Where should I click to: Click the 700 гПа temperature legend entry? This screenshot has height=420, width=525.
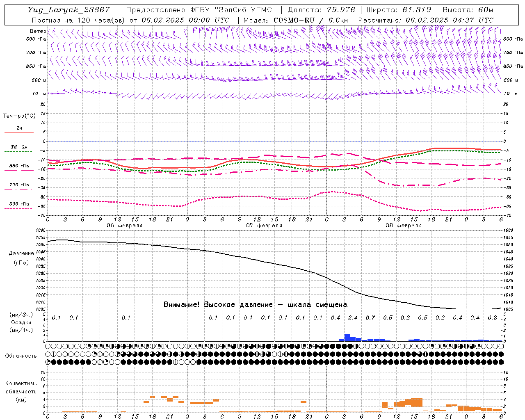click(19, 185)
